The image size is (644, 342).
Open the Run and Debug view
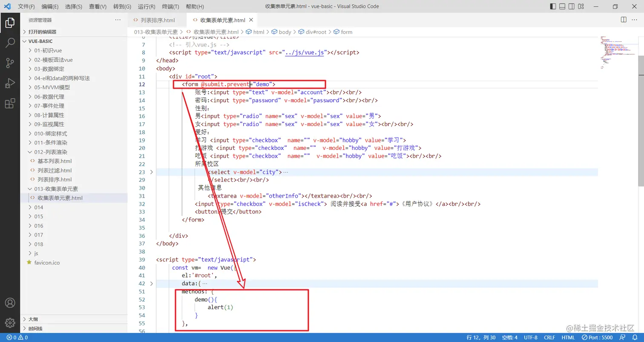10,83
